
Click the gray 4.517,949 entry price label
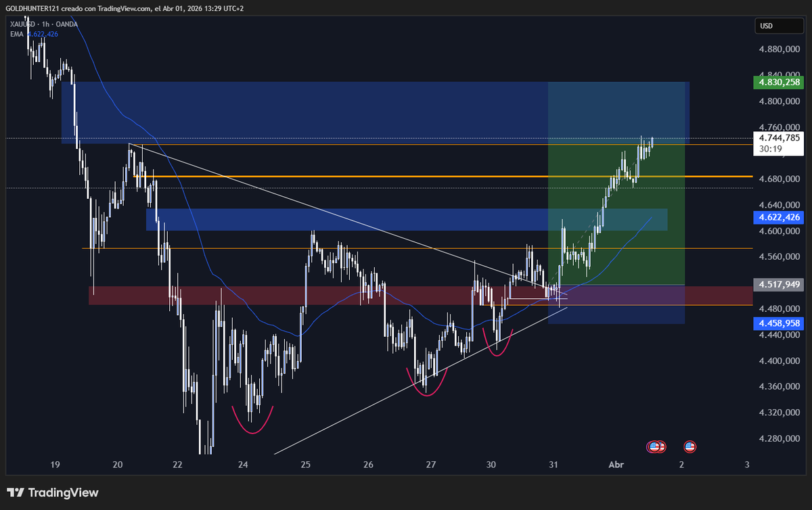click(x=778, y=284)
